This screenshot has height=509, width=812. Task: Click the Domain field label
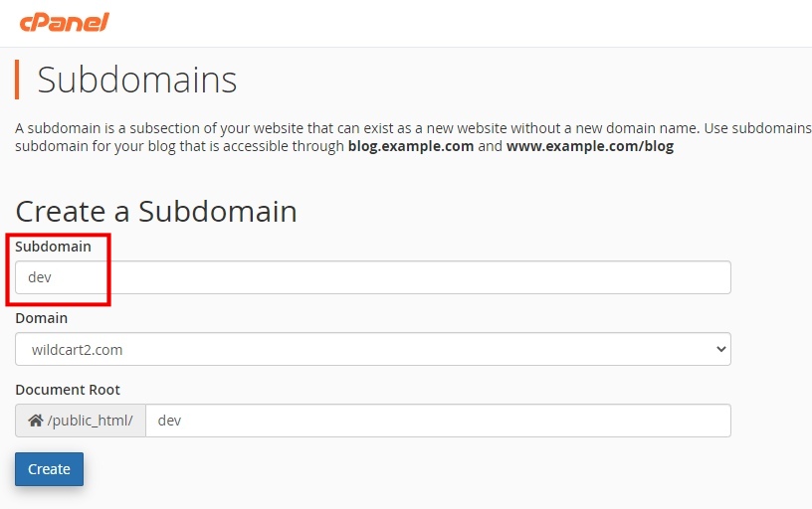click(x=42, y=318)
